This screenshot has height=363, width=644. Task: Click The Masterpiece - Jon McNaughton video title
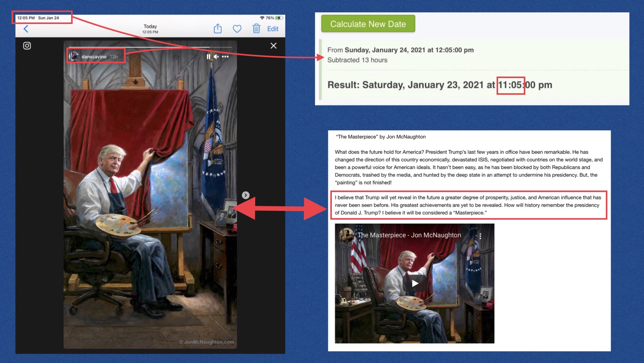click(x=409, y=235)
